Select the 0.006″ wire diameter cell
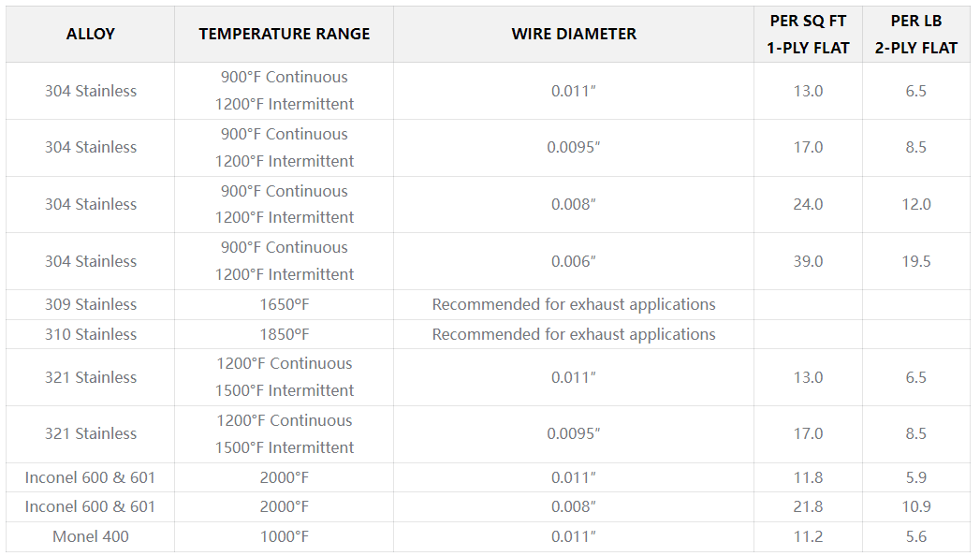 click(x=573, y=261)
